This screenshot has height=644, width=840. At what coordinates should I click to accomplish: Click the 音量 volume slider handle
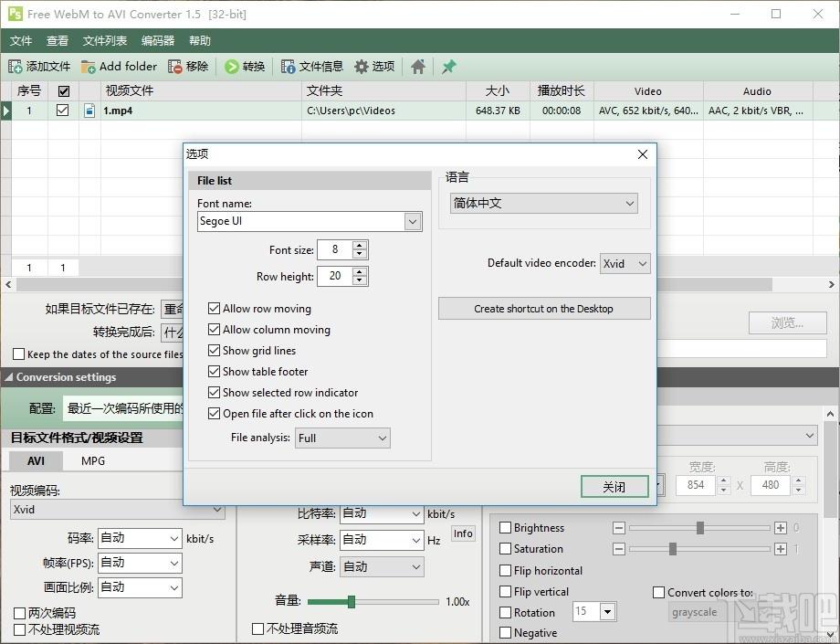(351, 602)
